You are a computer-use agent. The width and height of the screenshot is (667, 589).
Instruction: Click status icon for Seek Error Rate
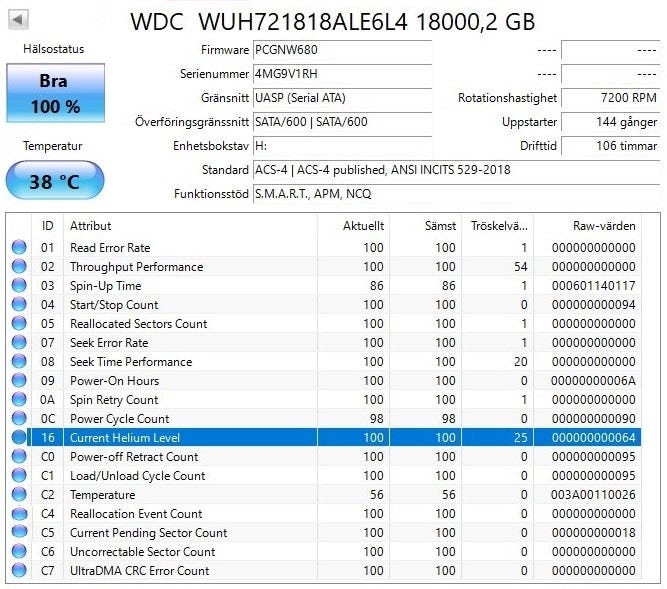click(19, 342)
